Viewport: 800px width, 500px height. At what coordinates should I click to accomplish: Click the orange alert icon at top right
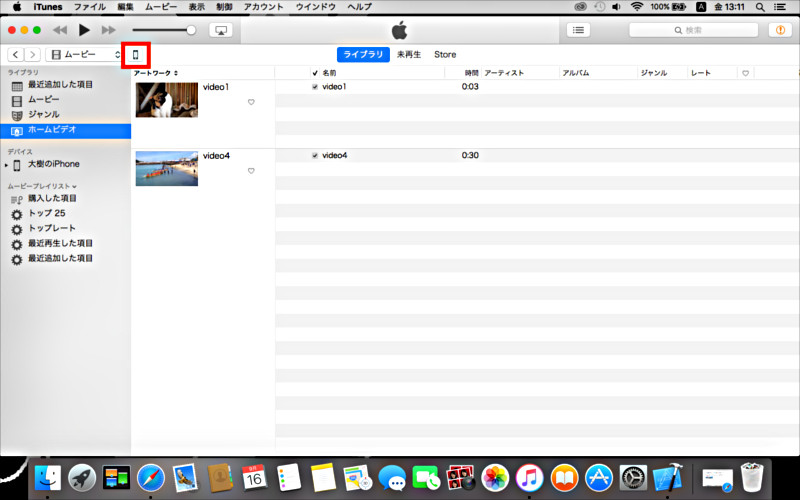(x=777, y=30)
